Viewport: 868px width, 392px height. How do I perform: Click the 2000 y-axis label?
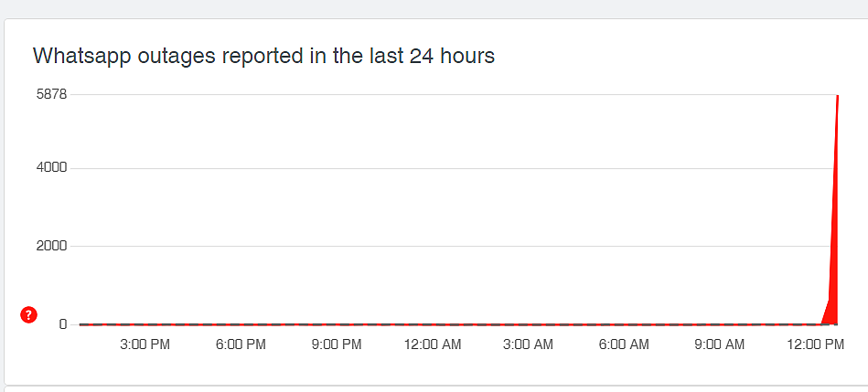tap(51, 246)
